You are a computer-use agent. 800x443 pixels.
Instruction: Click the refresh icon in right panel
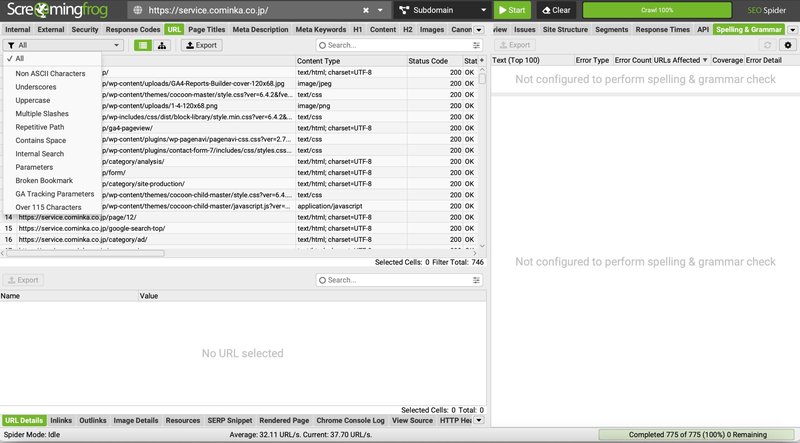(767, 45)
